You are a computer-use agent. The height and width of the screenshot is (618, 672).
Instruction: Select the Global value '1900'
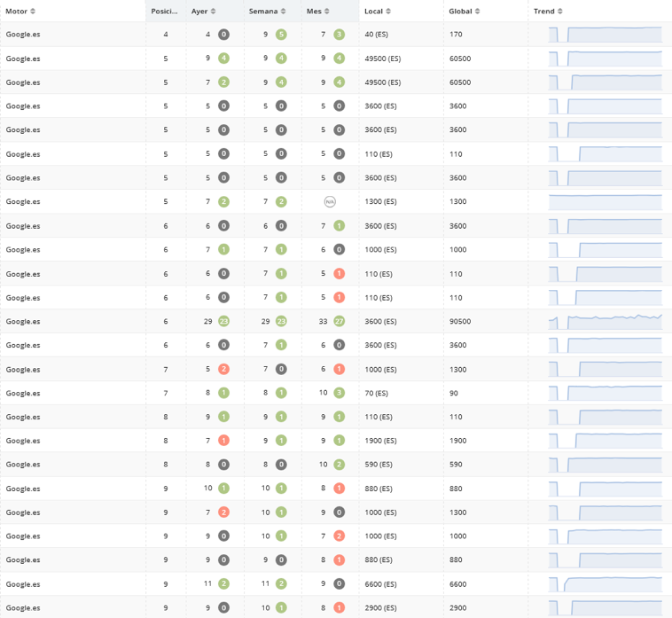tap(457, 441)
